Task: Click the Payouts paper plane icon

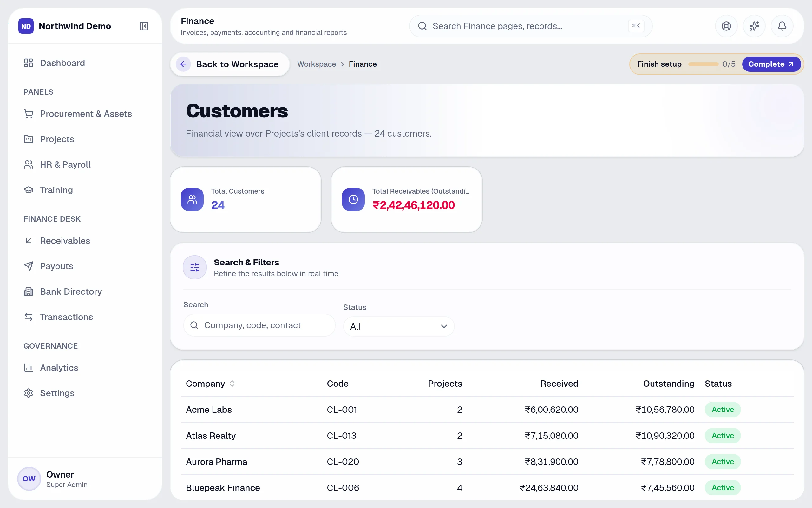Action: point(29,266)
